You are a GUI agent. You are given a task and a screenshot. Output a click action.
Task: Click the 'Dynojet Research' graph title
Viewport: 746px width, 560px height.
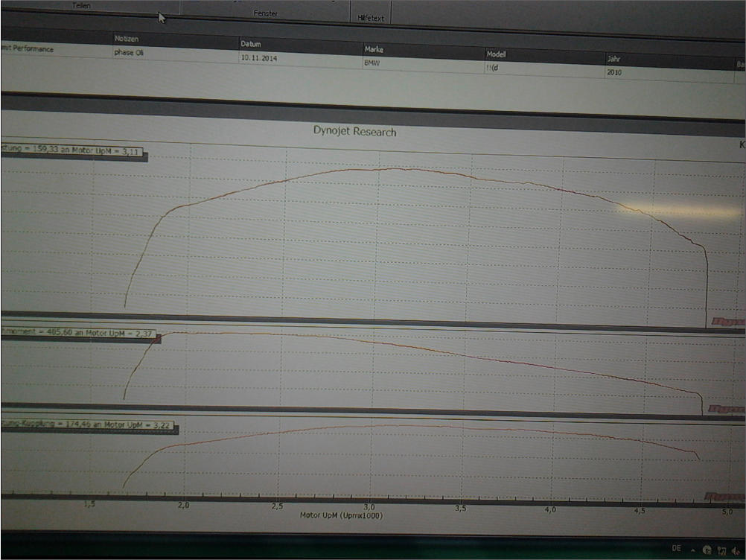354,131
